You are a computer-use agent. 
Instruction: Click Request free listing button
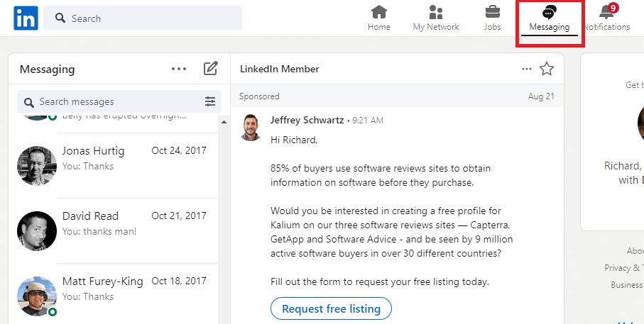point(331,308)
